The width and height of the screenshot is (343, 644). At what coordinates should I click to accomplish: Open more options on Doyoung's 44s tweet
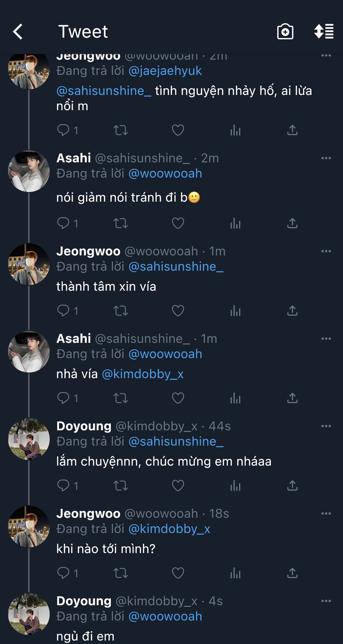(326, 426)
